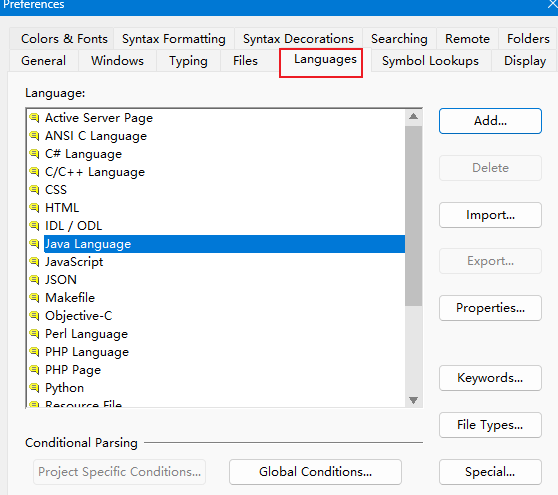Open the Keywords... dialog

click(x=490, y=378)
